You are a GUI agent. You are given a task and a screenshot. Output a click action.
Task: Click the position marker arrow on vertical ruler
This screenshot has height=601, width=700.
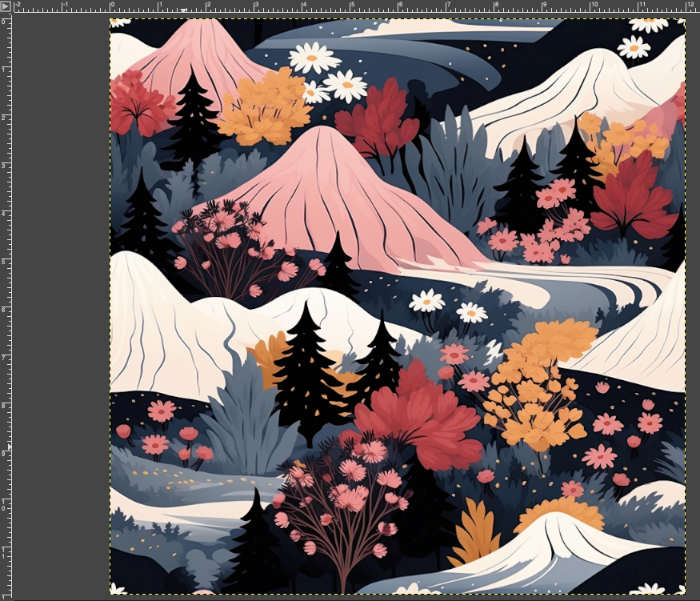pos(10,446)
